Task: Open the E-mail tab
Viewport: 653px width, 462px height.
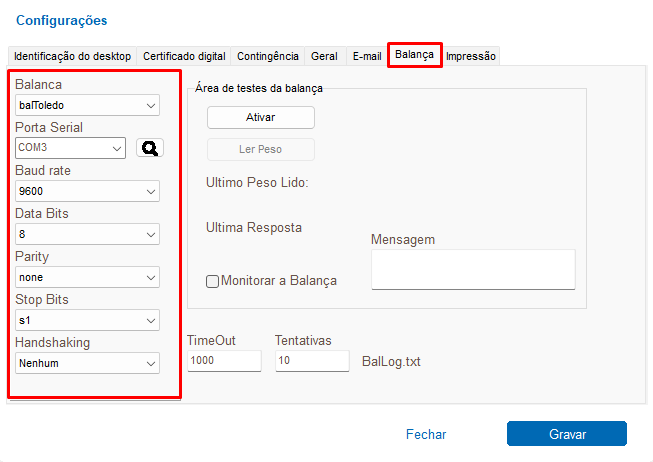Action: [x=367, y=56]
